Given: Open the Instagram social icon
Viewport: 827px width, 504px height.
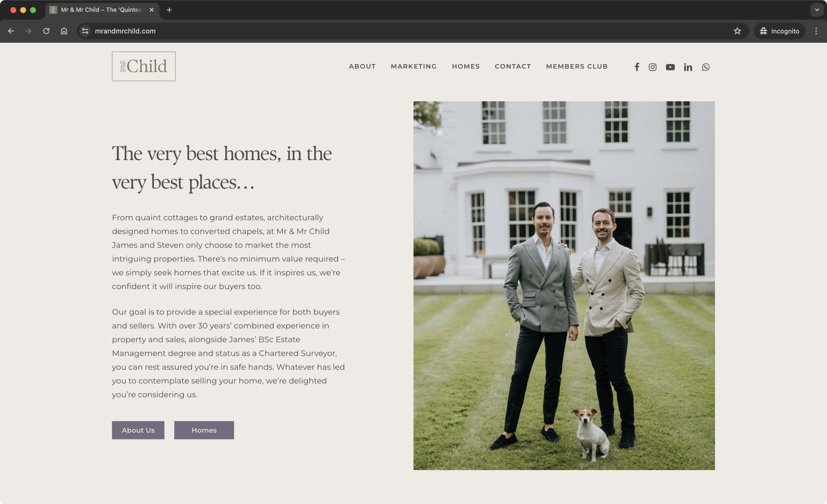Looking at the screenshot, I should [x=653, y=67].
